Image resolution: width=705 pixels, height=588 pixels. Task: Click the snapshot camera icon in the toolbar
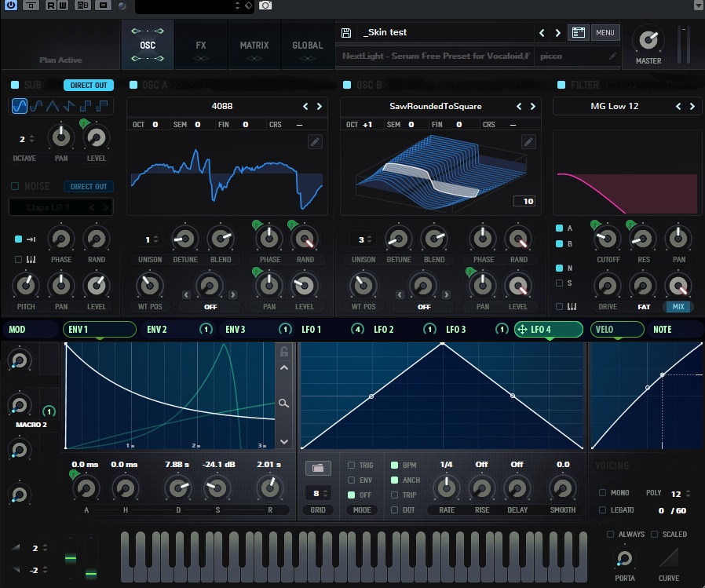click(265, 5)
